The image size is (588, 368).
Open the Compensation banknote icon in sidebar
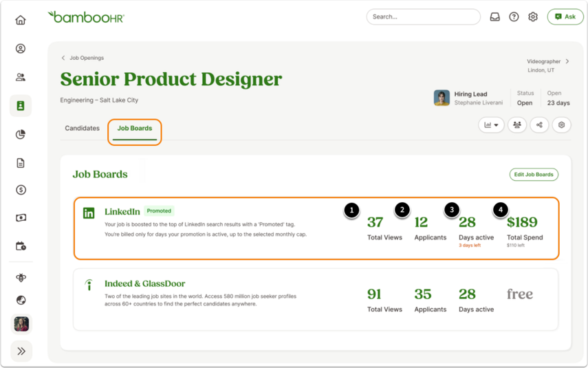click(x=21, y=217)
